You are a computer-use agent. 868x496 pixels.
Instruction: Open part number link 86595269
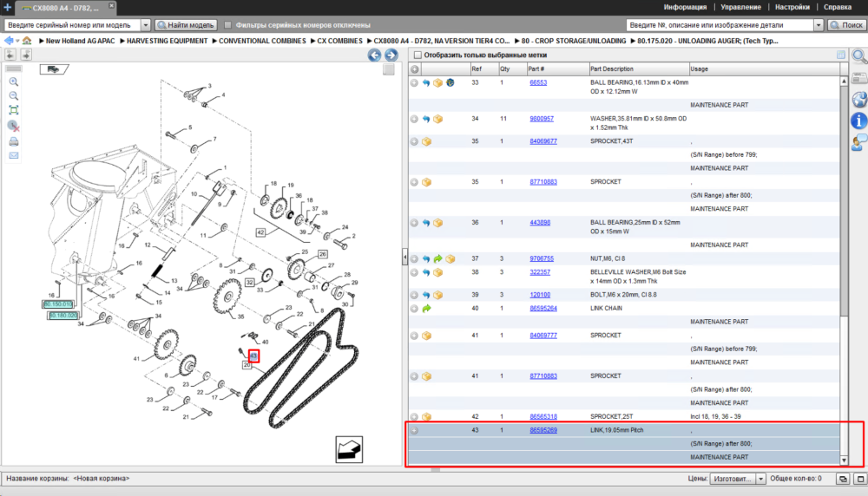tap(543, 430)
